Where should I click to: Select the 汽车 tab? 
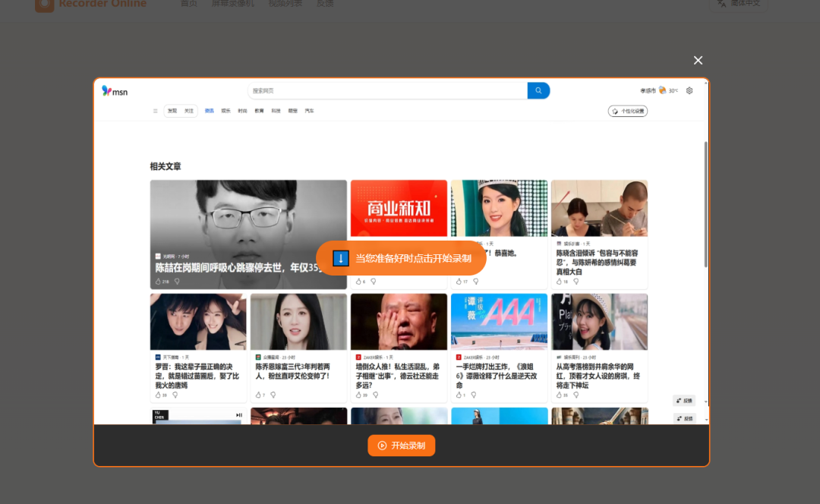(x=310, y=111)
